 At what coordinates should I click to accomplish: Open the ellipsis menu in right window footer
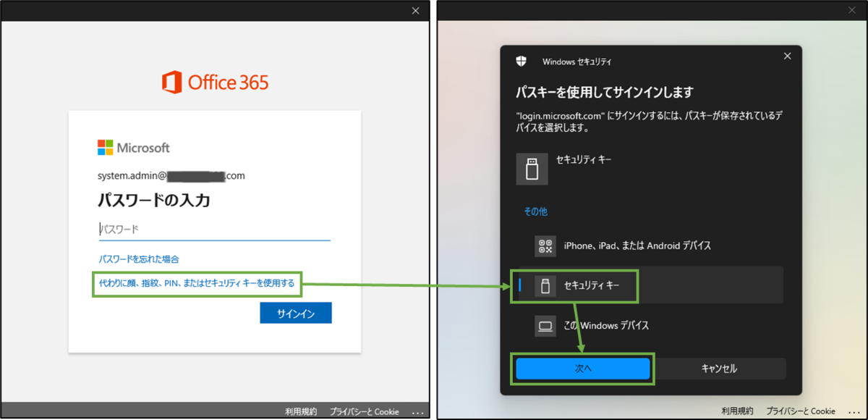854,411
